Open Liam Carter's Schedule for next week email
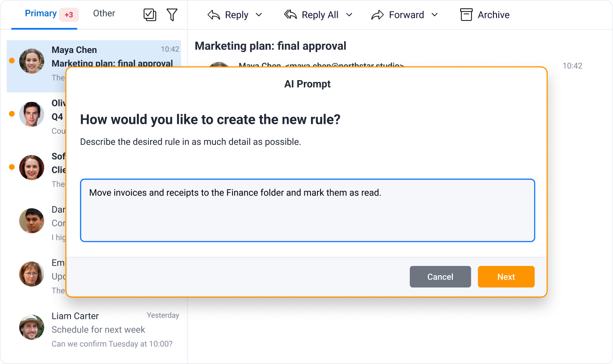613x364 pixels. pyautogui.click(x=94, y=329)
